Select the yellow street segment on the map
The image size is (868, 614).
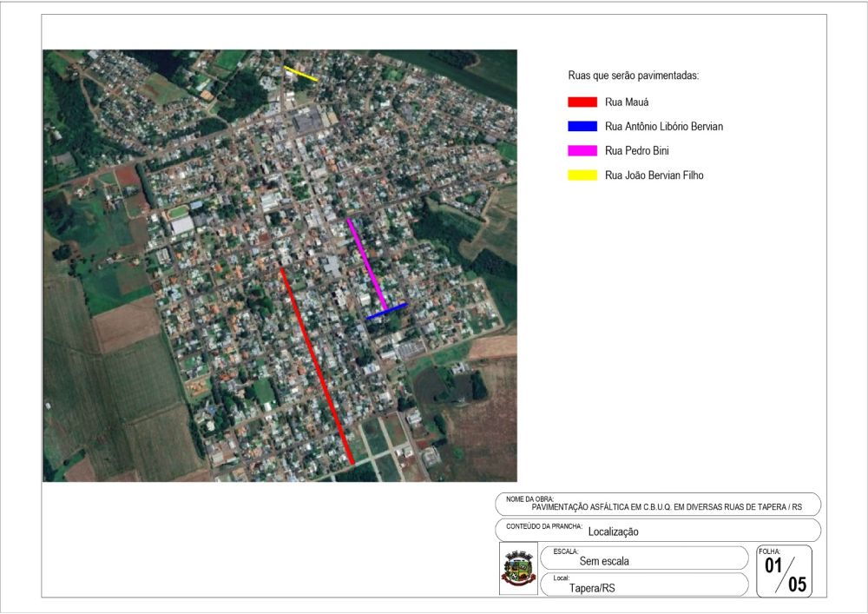301,74
